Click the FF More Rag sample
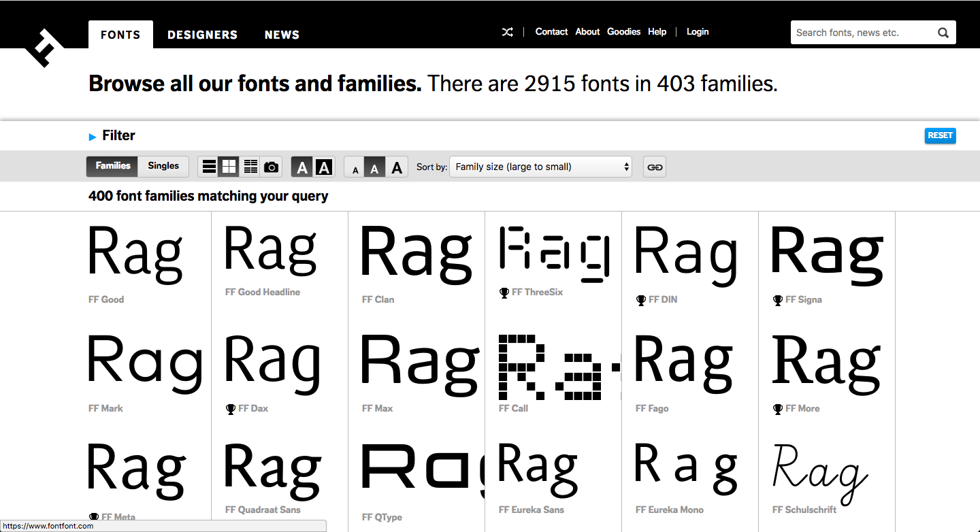This screenshot has width=980, height=532. [x=826, y=366]
